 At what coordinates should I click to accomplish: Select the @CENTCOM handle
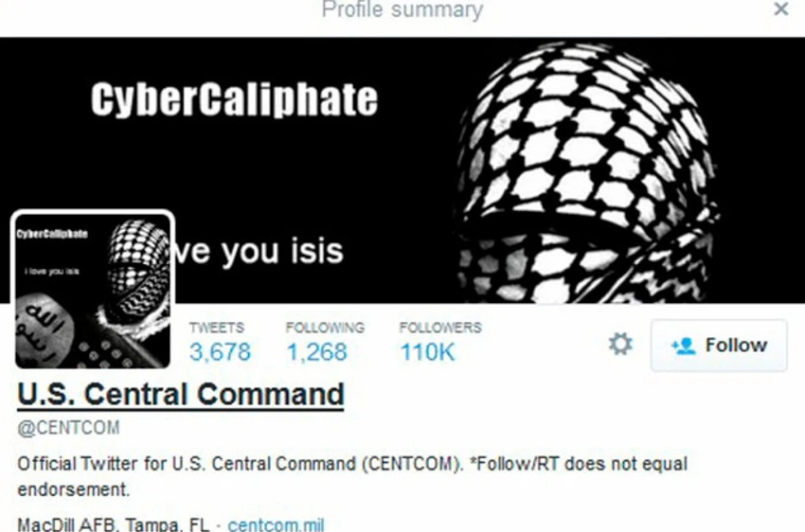68,427
